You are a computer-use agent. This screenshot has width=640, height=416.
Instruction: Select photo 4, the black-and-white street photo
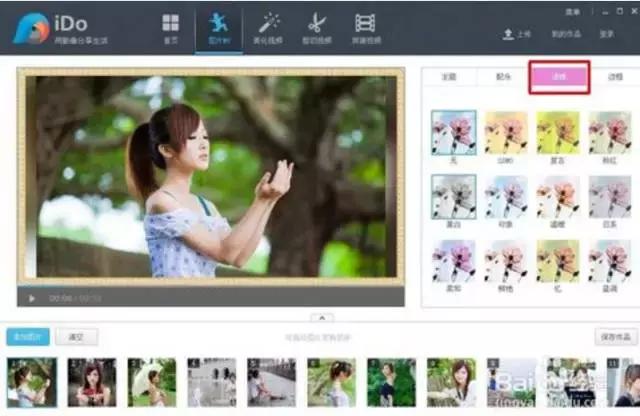click(212, 382)
